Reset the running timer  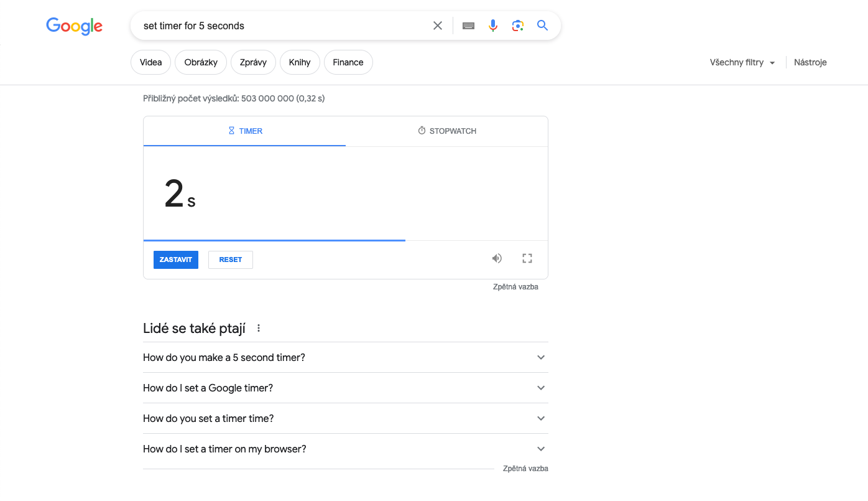231,260
